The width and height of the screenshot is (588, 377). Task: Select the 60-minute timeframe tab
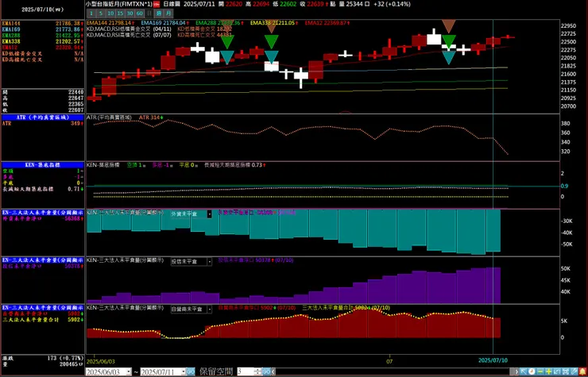click(140, 13)
